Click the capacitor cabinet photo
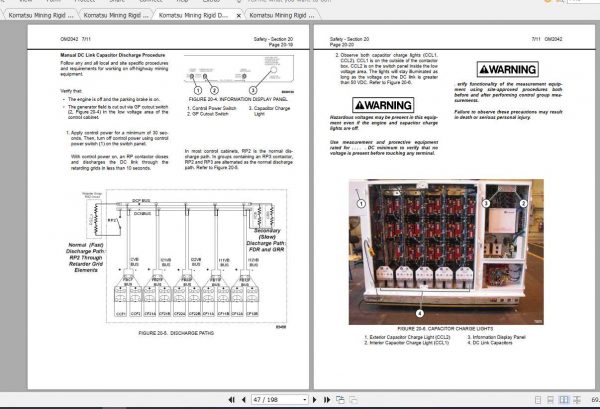 coord(446,252)
